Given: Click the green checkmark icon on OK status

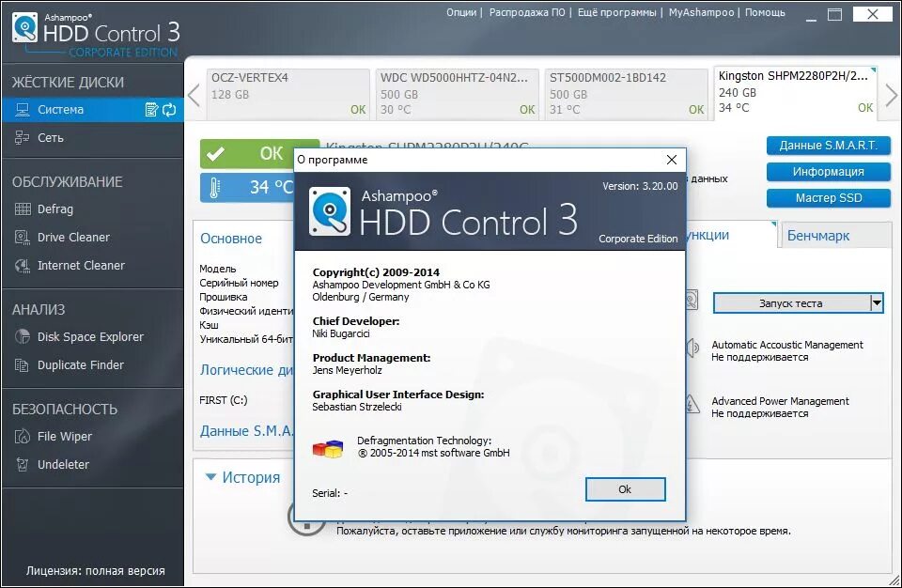Looking at the screenshot, I should click(216, 154).
